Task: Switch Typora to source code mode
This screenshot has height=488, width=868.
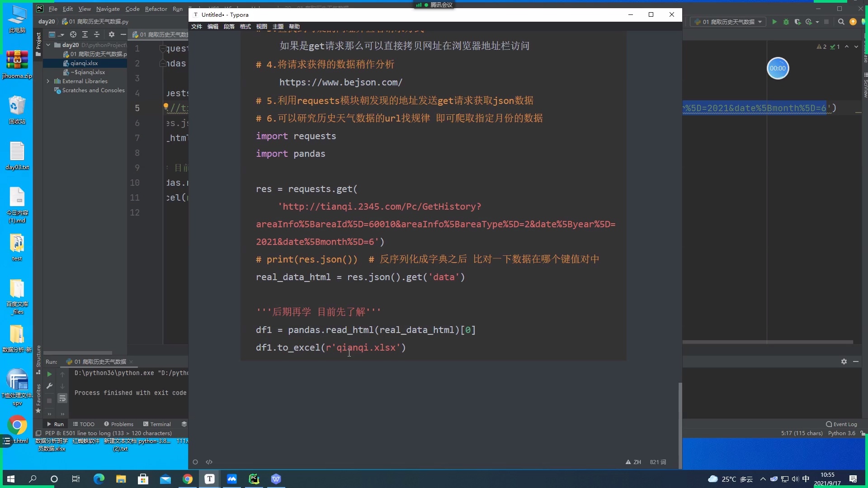Action: coord(209,462)
